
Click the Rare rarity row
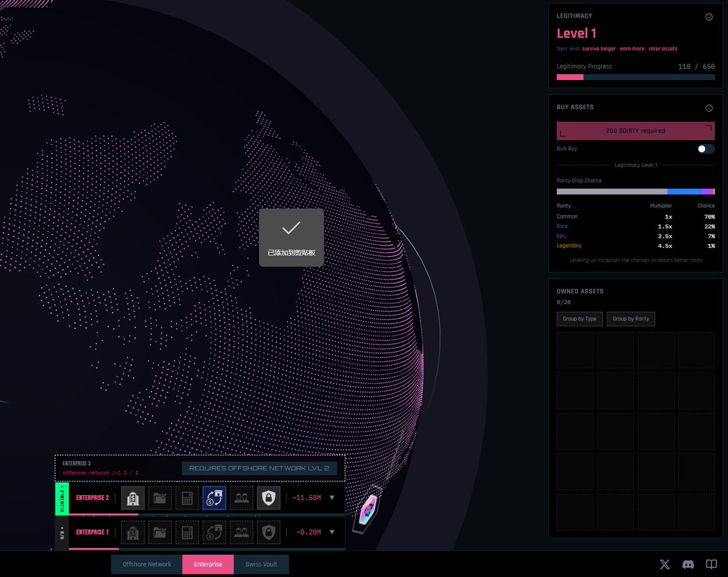click(636, 226)
